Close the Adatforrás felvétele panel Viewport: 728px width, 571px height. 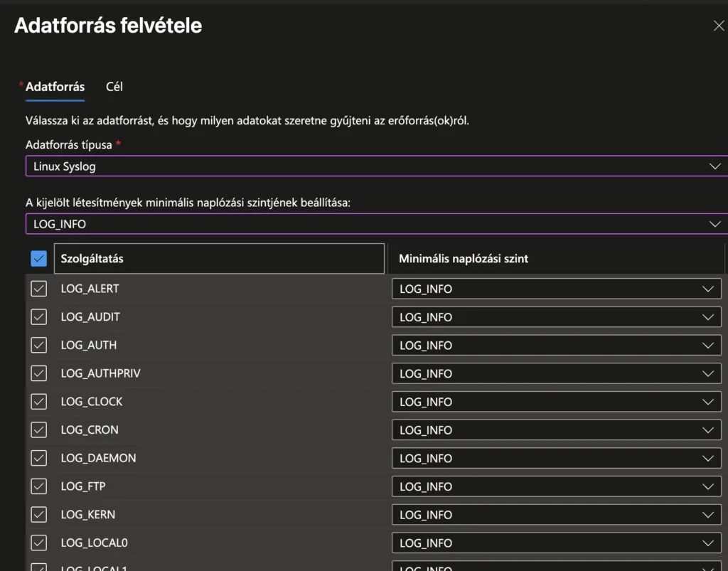(x=718, y=26)
